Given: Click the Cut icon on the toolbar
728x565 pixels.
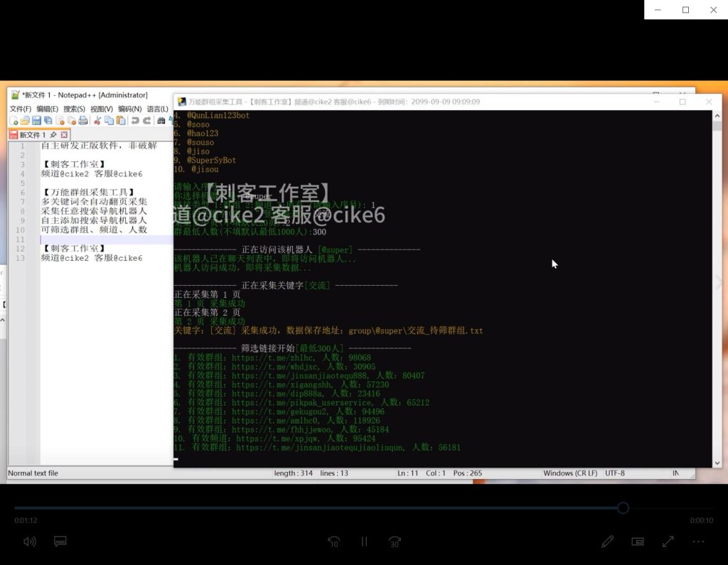Looking at the screenshot, I should (97, 121).
